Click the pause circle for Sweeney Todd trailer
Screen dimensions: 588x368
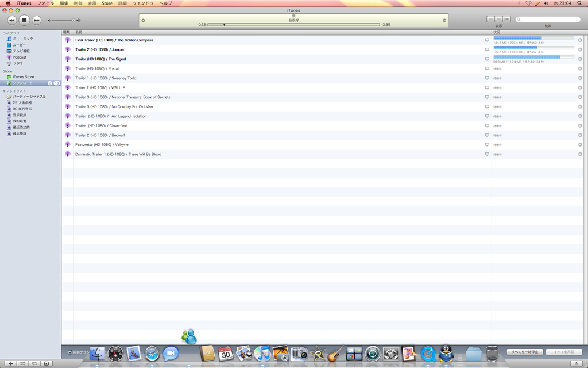pyautogui.click(x=580, y=78)
